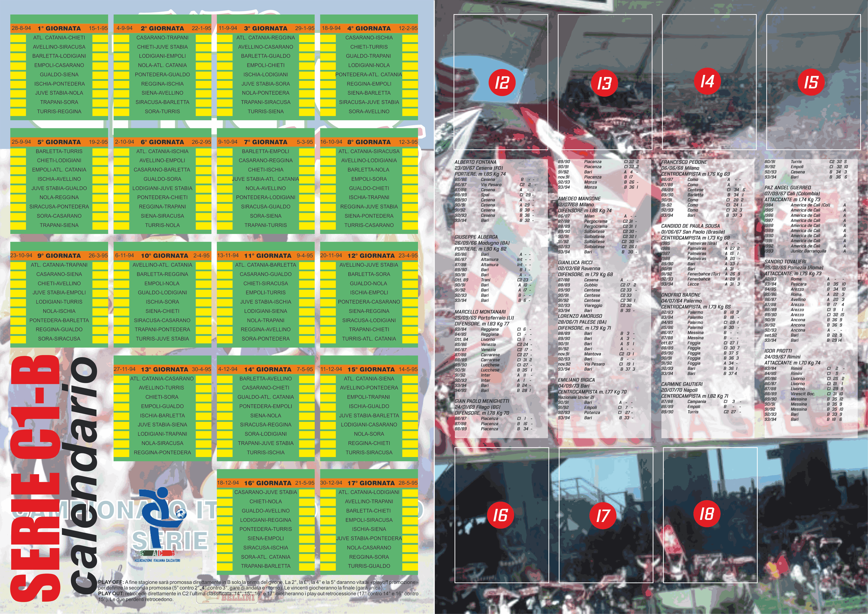Click the match 'REGGINA-PONTEDERA'

click(x=162, y=452)
